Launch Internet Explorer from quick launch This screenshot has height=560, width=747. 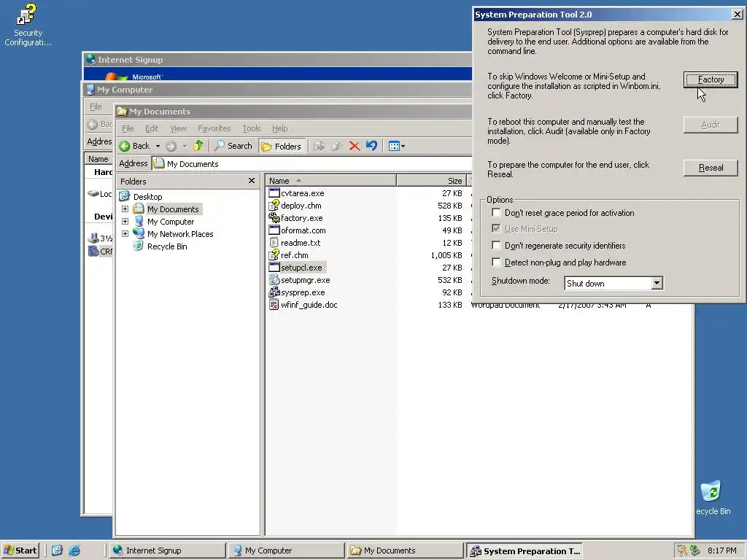click(x=74, y=551)
